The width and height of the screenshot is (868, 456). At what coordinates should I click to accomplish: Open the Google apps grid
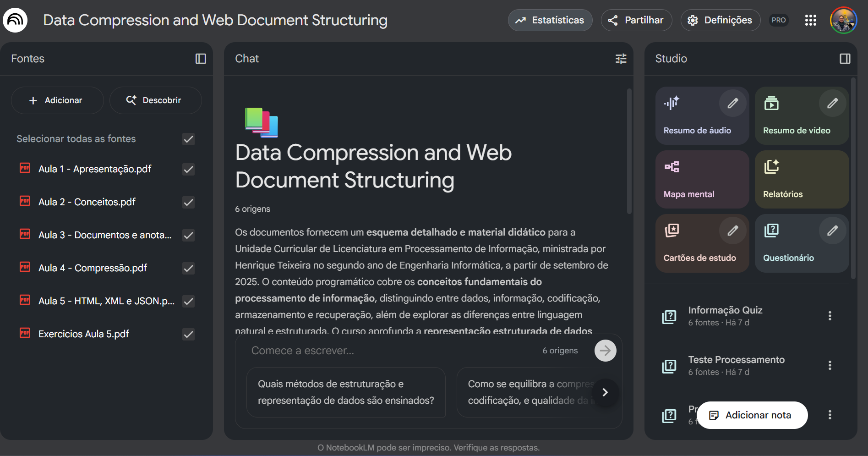point(810,20)
